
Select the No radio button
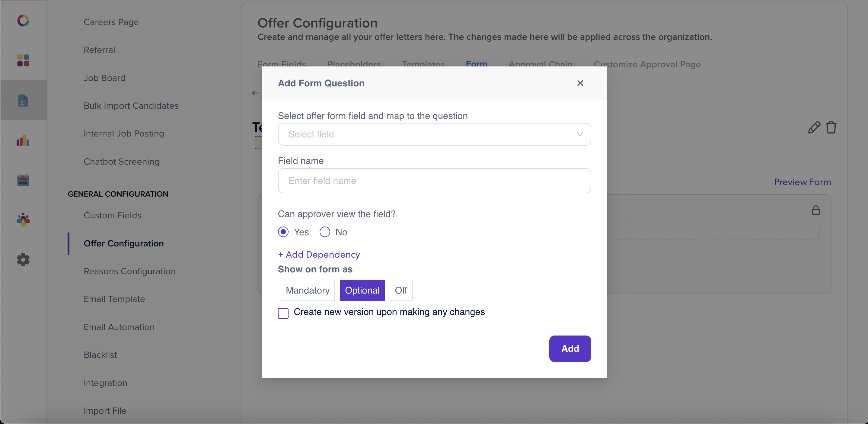(x=325, y=232)
